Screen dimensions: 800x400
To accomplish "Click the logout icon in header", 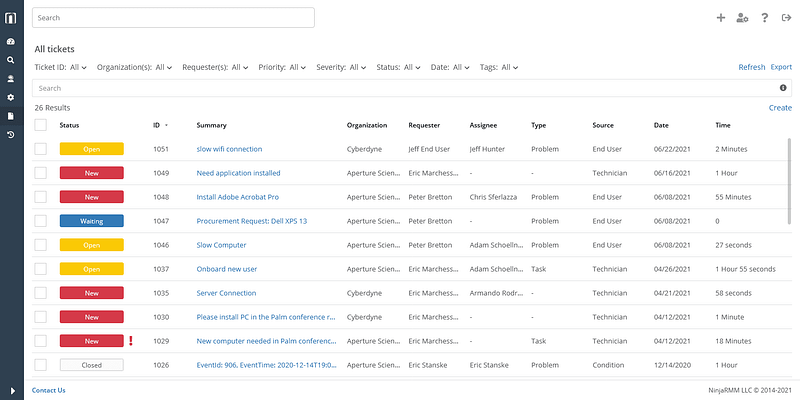I will (x=786, y=18).
